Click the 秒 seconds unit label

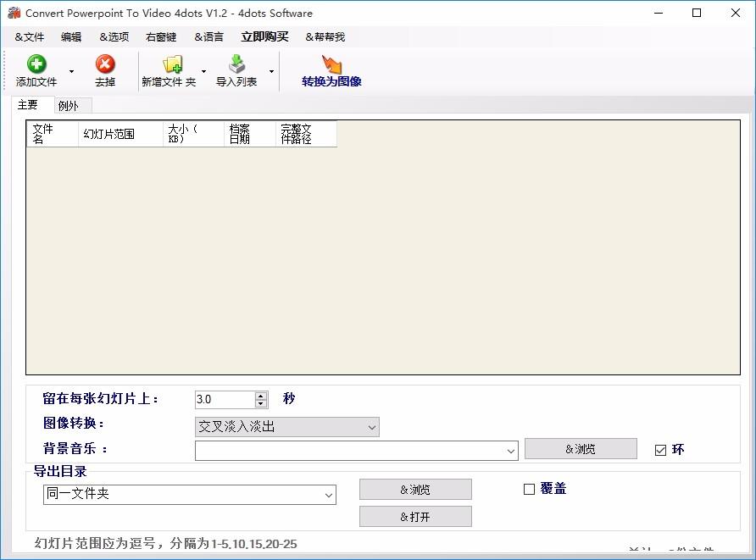[289, 398]
